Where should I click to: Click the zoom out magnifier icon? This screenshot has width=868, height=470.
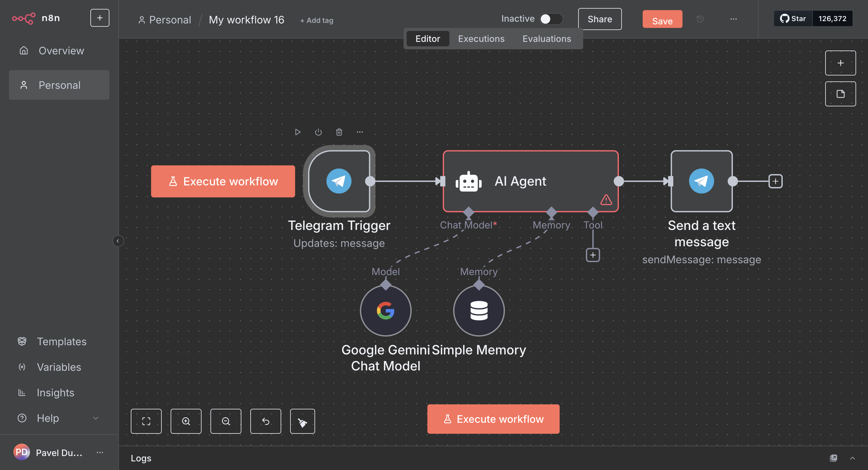[x=225, y=421]
